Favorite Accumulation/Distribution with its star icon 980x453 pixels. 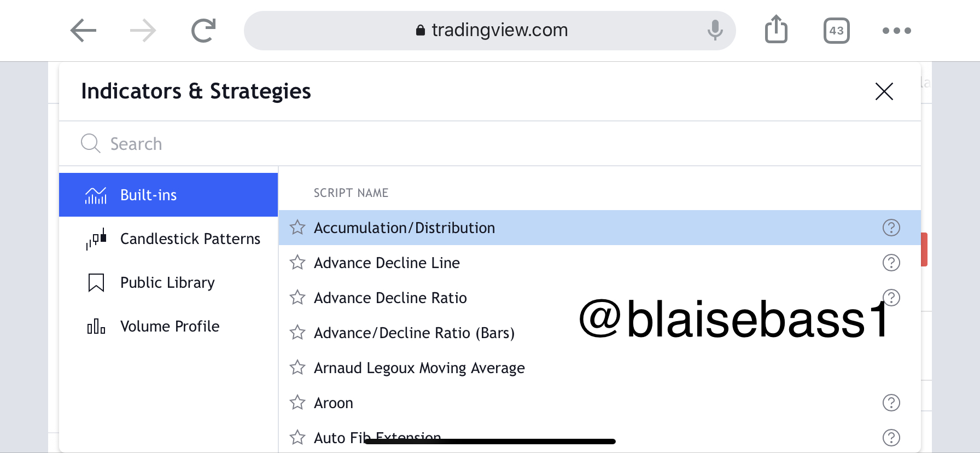[297, 227]
